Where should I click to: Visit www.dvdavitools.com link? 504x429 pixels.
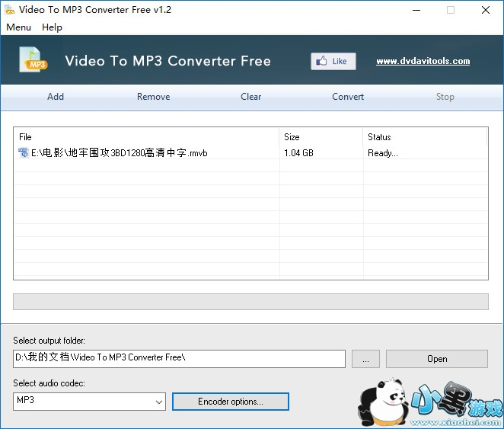pos(423,61)
